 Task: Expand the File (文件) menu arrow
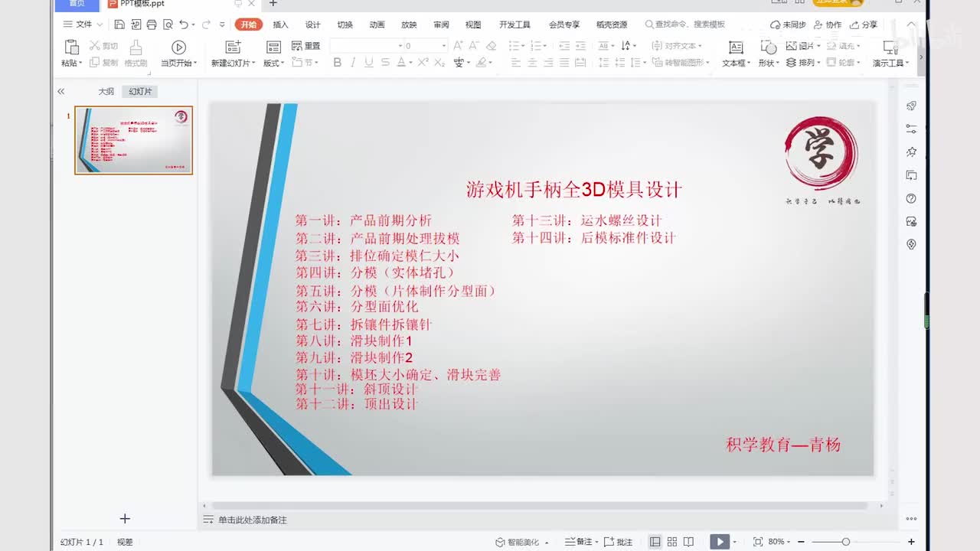pos(100,24)
